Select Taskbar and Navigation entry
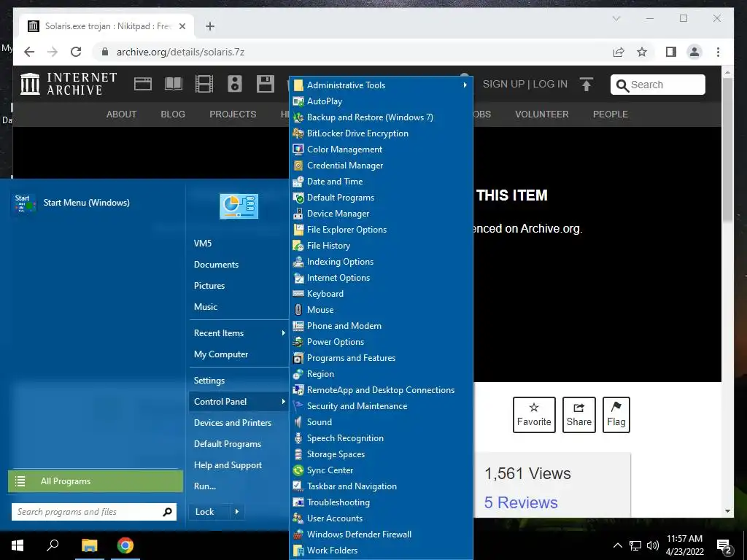Viewport: 747px width, 560px height. tap(382, 486)
